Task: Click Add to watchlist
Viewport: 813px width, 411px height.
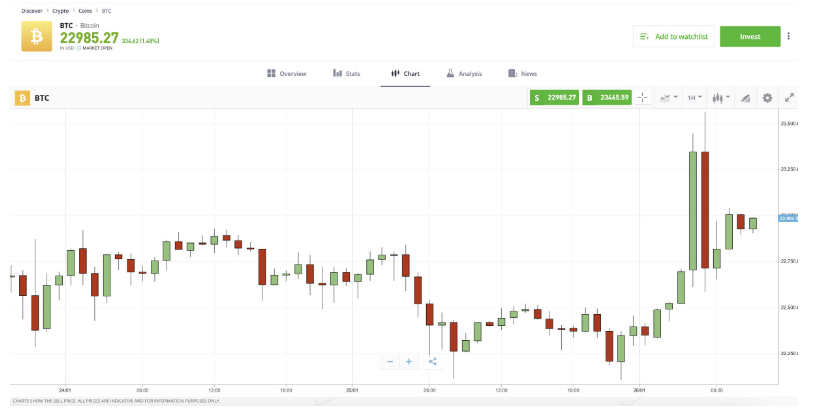Action: [674, 36]
